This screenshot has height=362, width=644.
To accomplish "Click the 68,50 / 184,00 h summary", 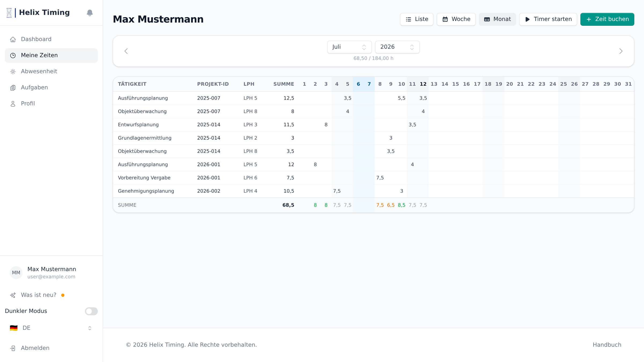I will coord(373,58).
